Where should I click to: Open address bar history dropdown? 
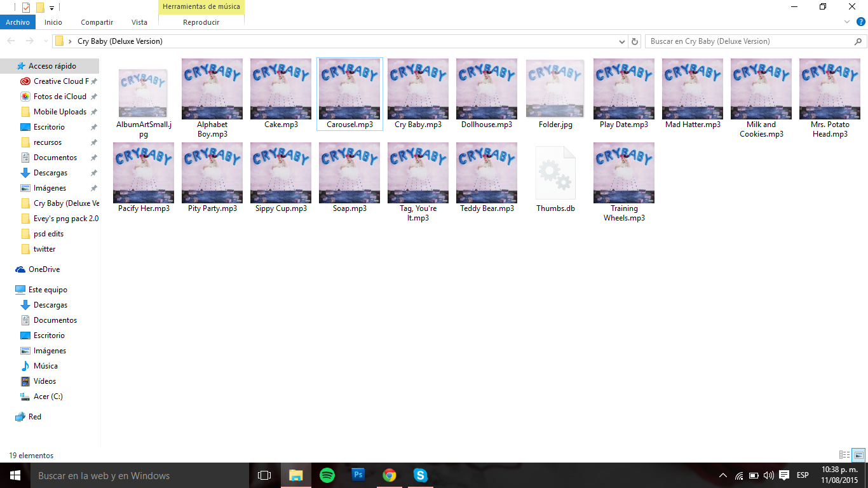(622, 41)
